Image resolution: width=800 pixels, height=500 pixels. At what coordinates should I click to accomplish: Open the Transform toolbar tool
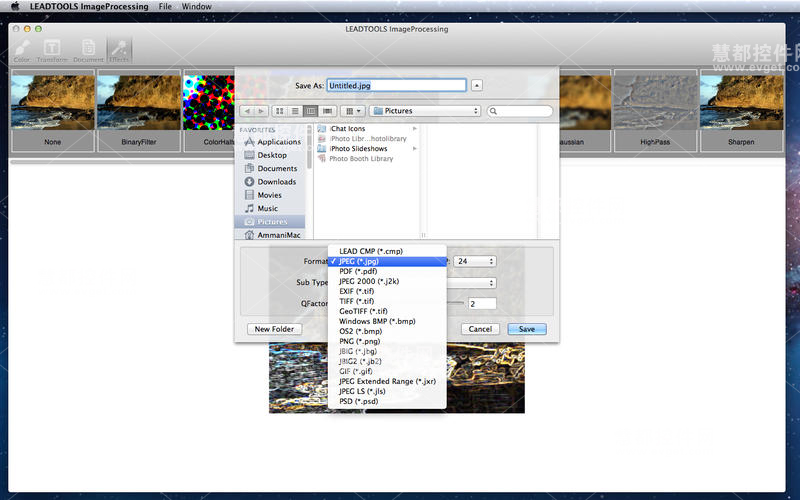tap(52, 51)
